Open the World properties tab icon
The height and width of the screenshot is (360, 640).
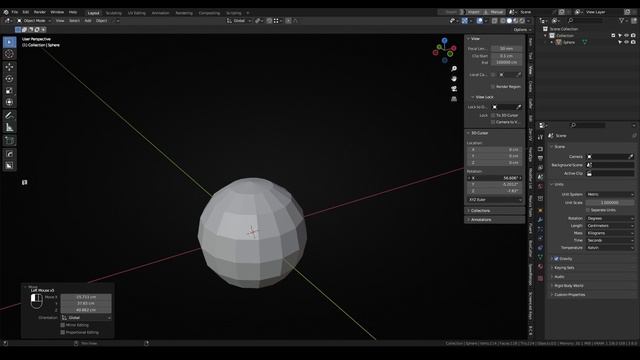(x=540, y=186)
